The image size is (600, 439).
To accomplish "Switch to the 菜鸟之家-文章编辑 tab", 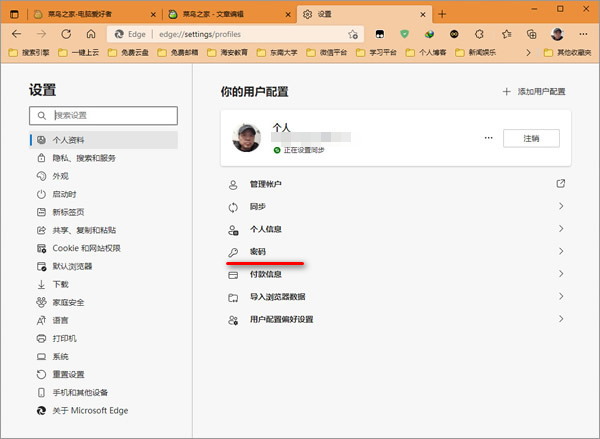I will (220, 14).
